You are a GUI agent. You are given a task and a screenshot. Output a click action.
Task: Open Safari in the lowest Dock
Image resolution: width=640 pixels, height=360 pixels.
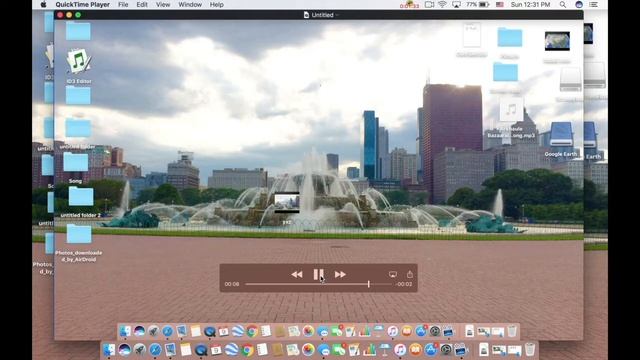point(155,350)
